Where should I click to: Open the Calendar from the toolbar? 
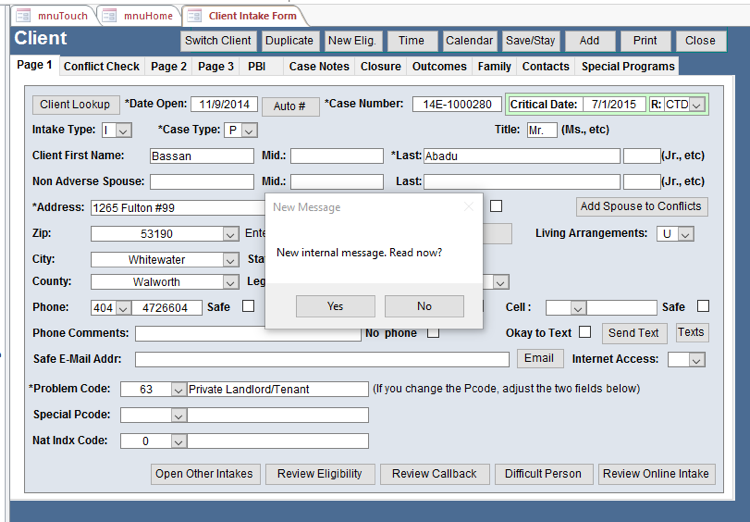pyautogui.click(x=469, y=41)
